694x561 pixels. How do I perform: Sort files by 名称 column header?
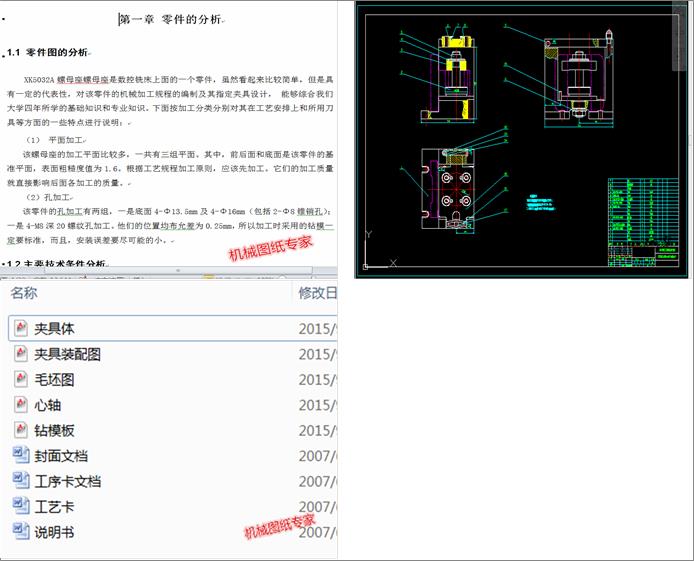coord(24,293)
